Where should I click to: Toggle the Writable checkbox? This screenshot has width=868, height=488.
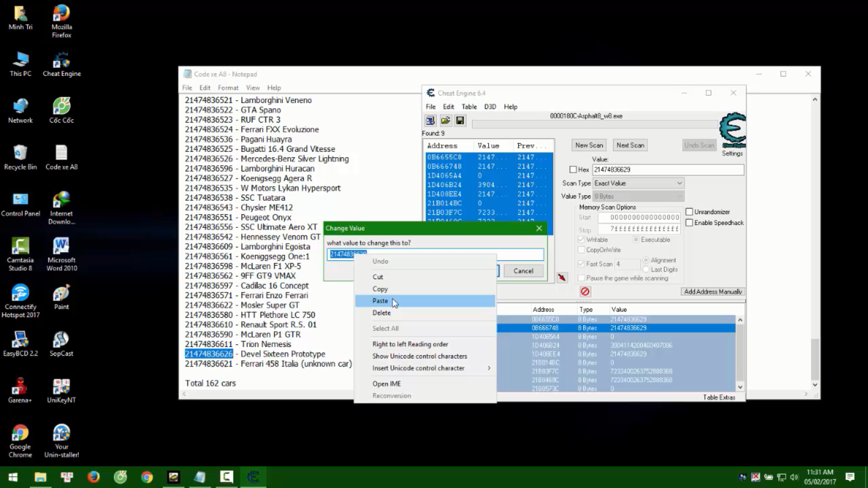pyautogui.click(x=582, y=240)
